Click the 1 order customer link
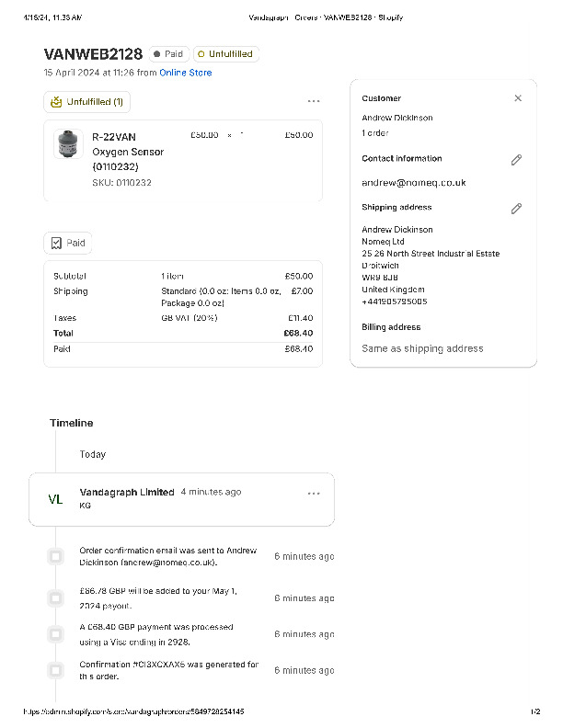 click(375, 133)
